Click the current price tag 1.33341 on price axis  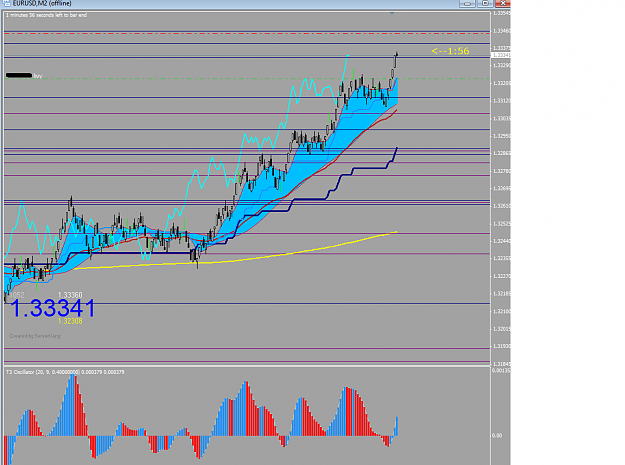pos(501,55)
